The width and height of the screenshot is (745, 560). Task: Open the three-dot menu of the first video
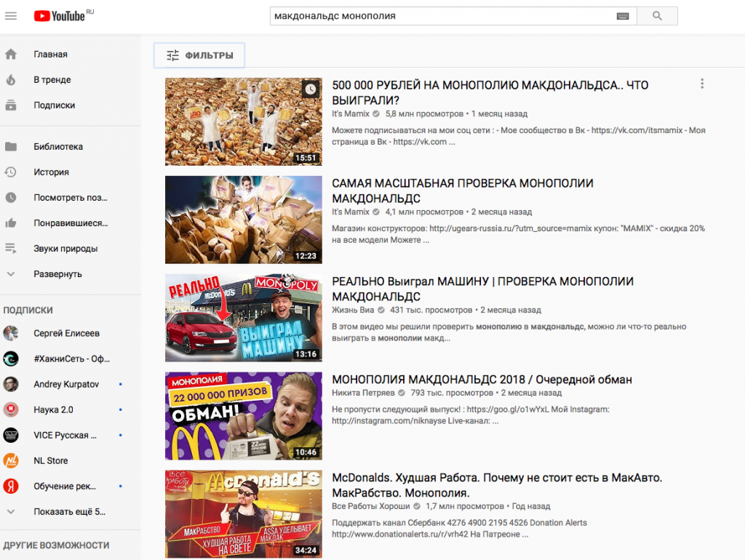tap(702, 84)
